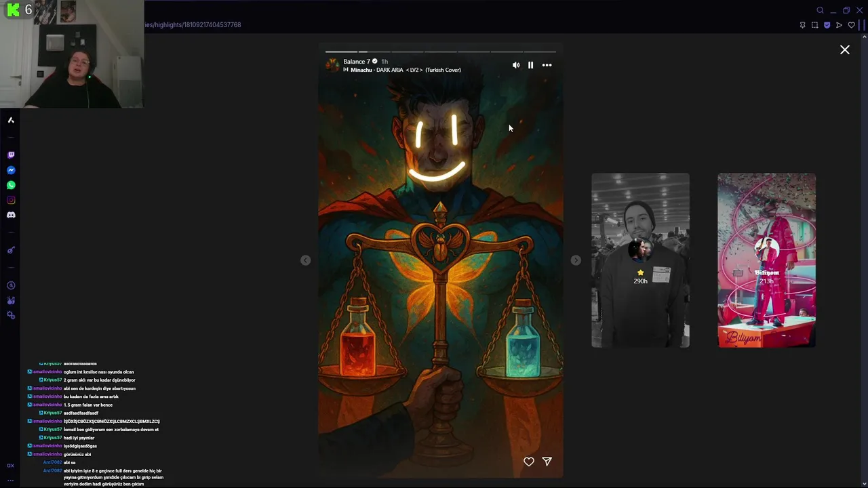Open the Balance 7 profile name
The height and width of the screenshot is (488, 868).
point(357,62)
